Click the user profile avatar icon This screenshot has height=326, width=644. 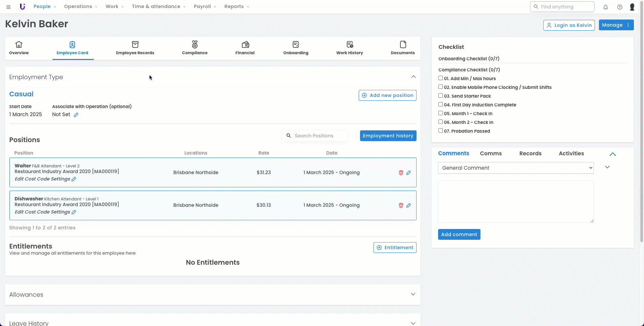(x=632, y=7)
